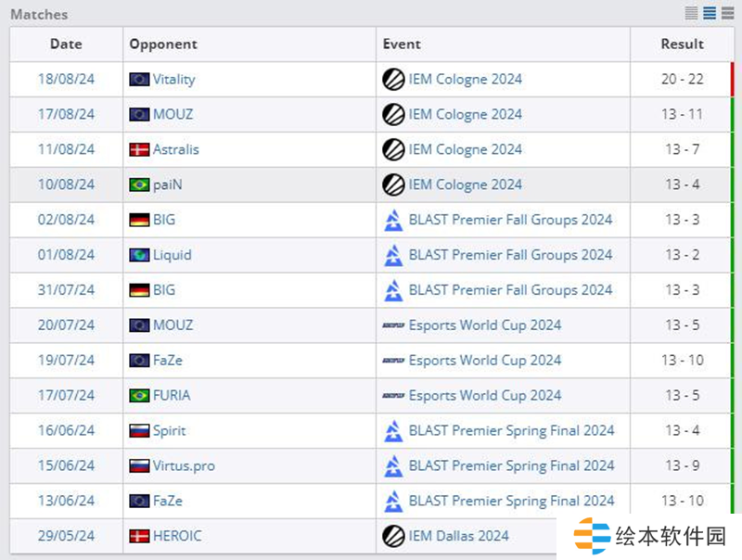Sort matches by the Date column header
The height and width of the screenshot is (560, 742).
click(66, 45)
